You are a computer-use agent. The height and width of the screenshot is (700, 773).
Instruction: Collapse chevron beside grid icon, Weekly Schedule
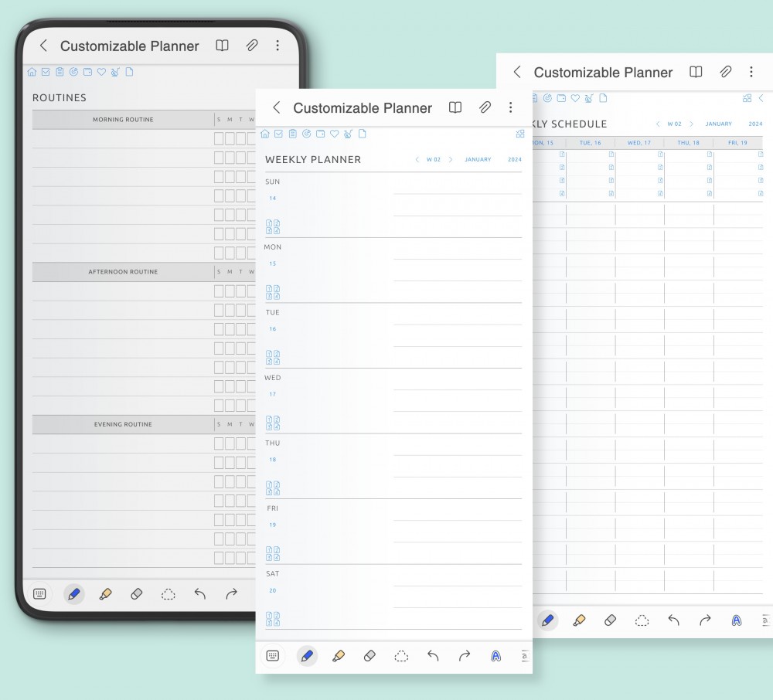(x=761, y=98)
